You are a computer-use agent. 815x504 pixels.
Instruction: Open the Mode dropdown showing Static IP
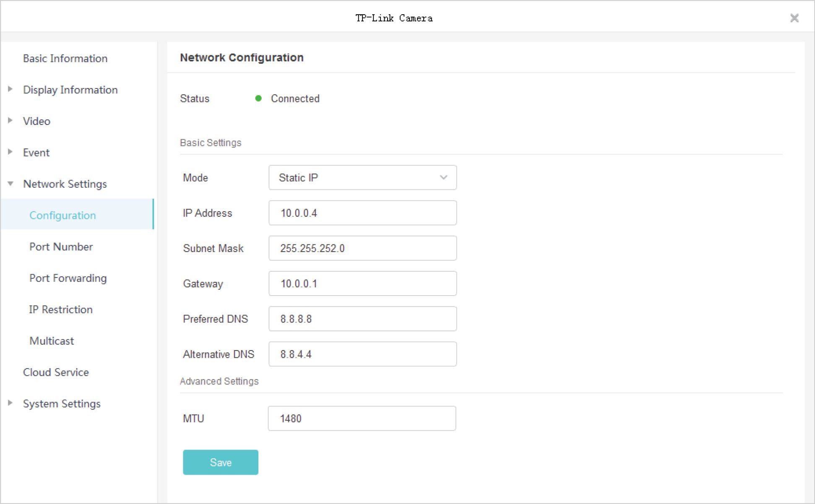pos(362,178)
